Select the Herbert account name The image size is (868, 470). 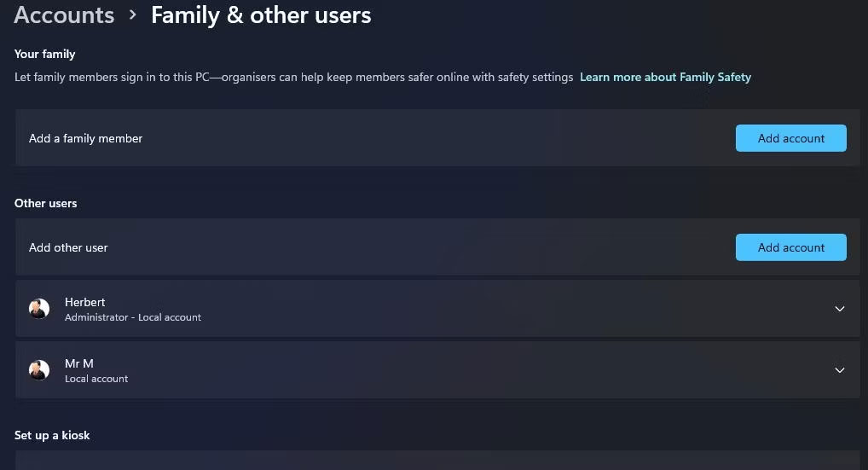click(x=84, y=302)
